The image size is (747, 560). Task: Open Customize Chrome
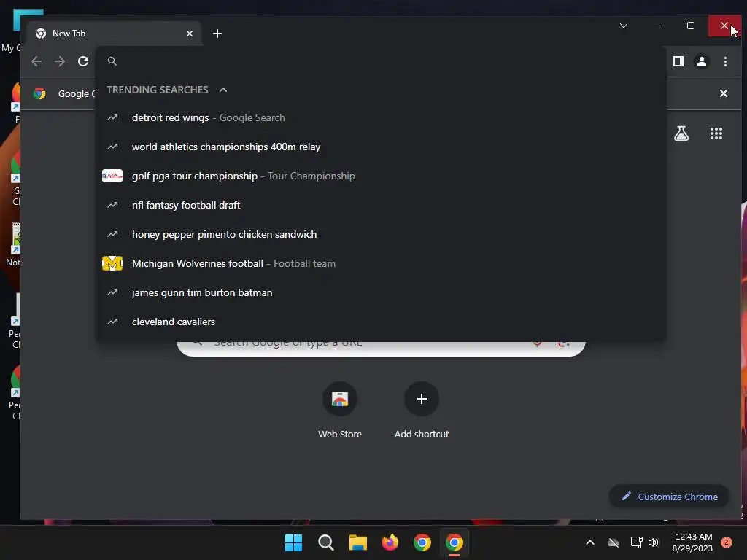tap(670, 497)
